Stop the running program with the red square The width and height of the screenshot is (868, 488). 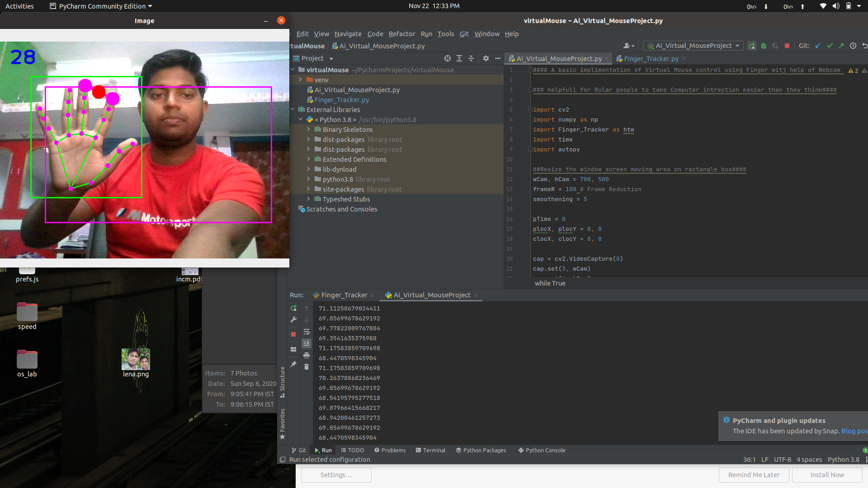coord(293,334)
